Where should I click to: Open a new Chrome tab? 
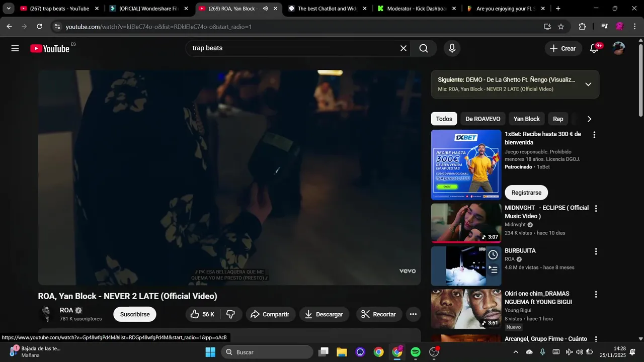[558, 9]
